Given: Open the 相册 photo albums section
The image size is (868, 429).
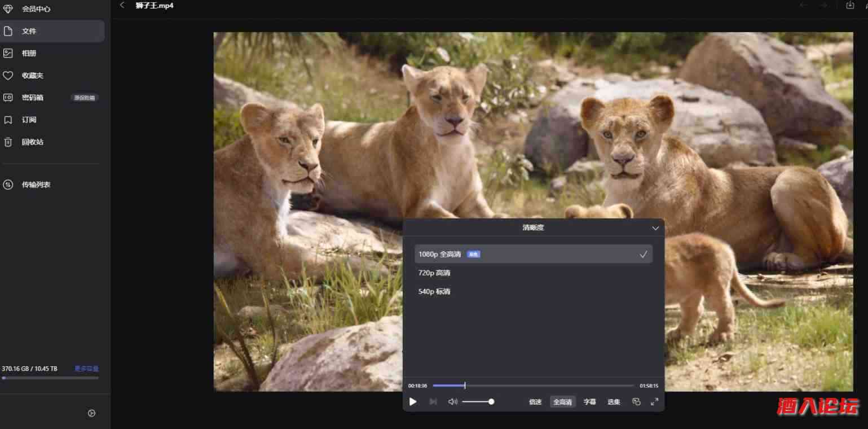Looking at the screenshot, I should point(29,53).
